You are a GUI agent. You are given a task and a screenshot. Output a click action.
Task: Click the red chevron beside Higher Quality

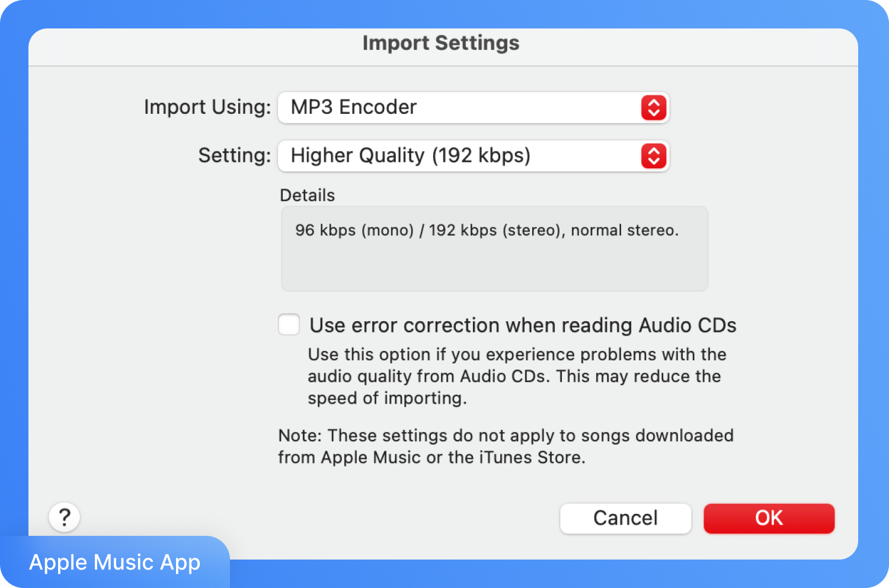(x=654, y=156)
